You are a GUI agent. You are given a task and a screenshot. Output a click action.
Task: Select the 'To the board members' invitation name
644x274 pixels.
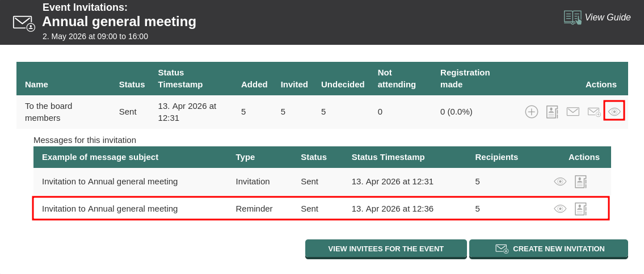point(48,112)
